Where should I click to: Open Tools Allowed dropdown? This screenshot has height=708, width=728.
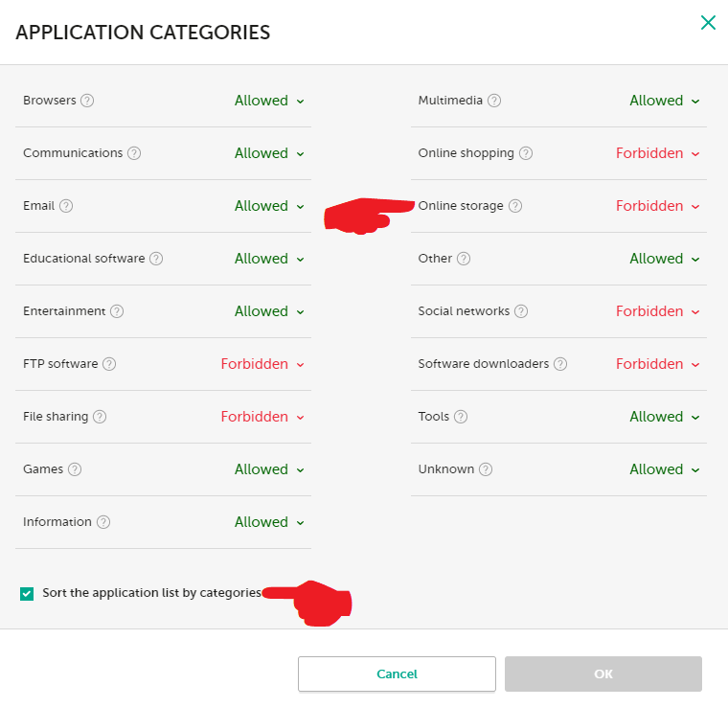tap(664, 417)
